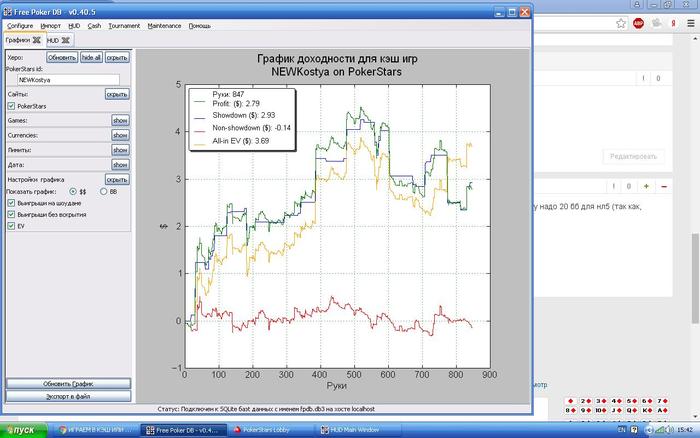Toggle the PokerStars site checkbox
Screen dimensions: 700x438
coord(11,106)
